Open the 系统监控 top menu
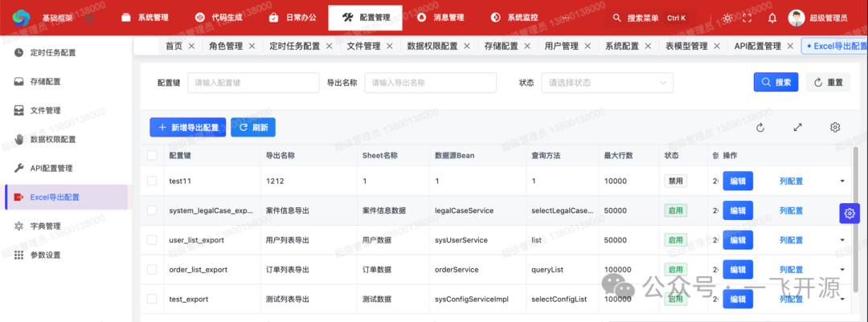Image resolution: width=868 pixels, height=322 pixels. tap(514, 18)
